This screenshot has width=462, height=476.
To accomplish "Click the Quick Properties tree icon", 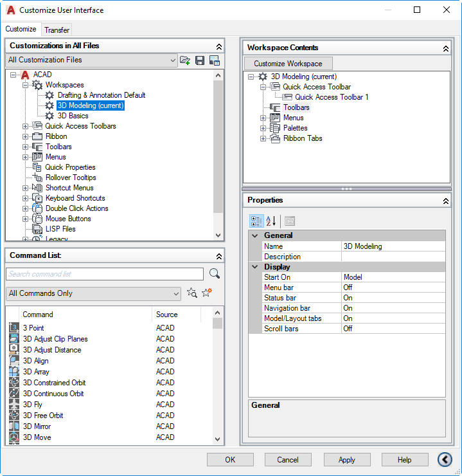I will point(37,167).
